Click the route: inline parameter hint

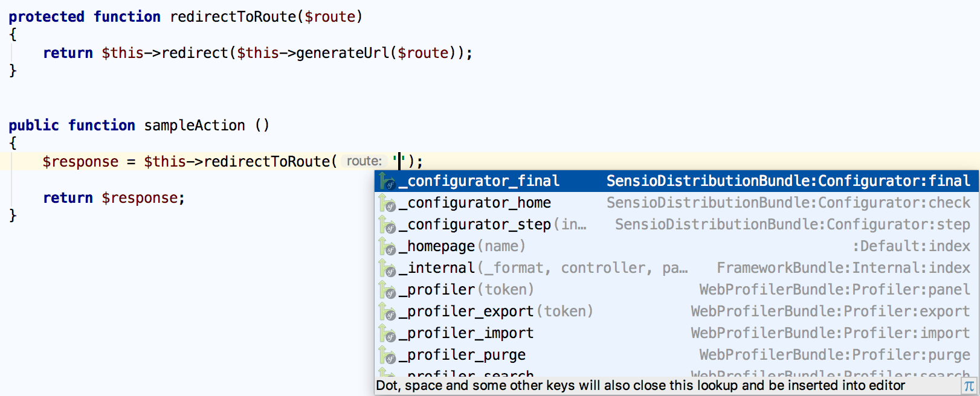pyautogui.click(x=364, y=161)
